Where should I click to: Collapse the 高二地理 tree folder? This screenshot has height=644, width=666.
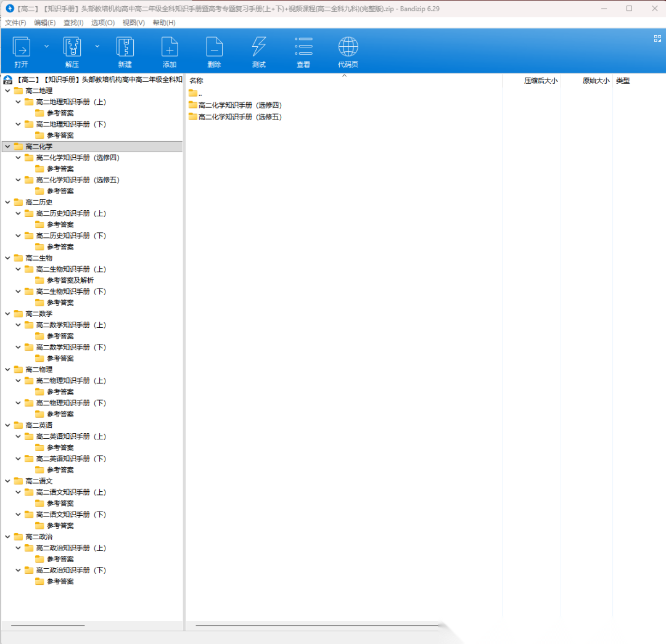[x=7, y=91]
